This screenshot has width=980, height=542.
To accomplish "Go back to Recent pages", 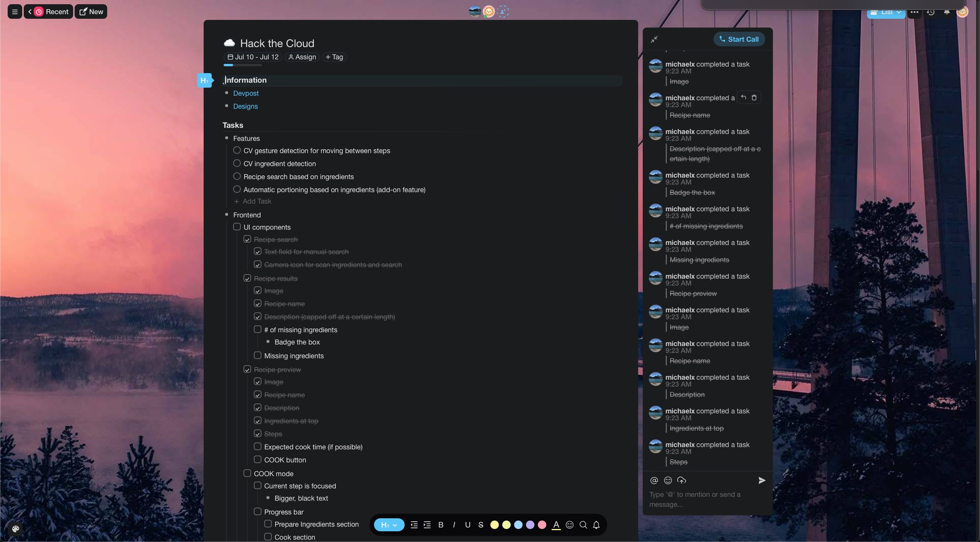I will (x=48, y=11).
